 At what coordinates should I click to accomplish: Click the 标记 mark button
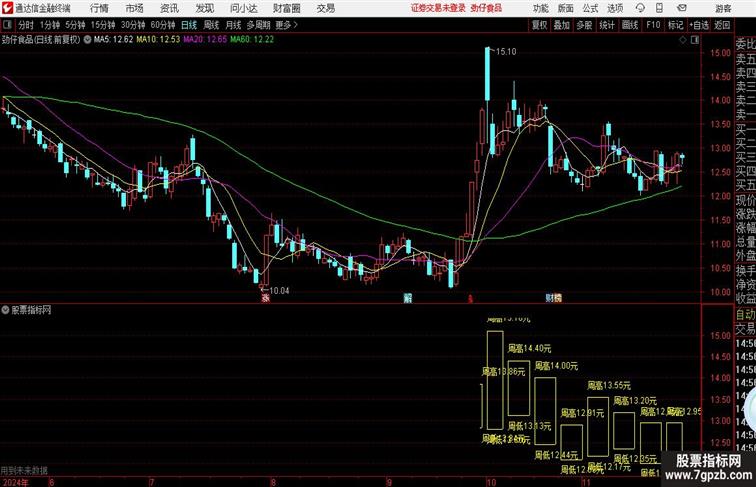[x=675, y=25]
